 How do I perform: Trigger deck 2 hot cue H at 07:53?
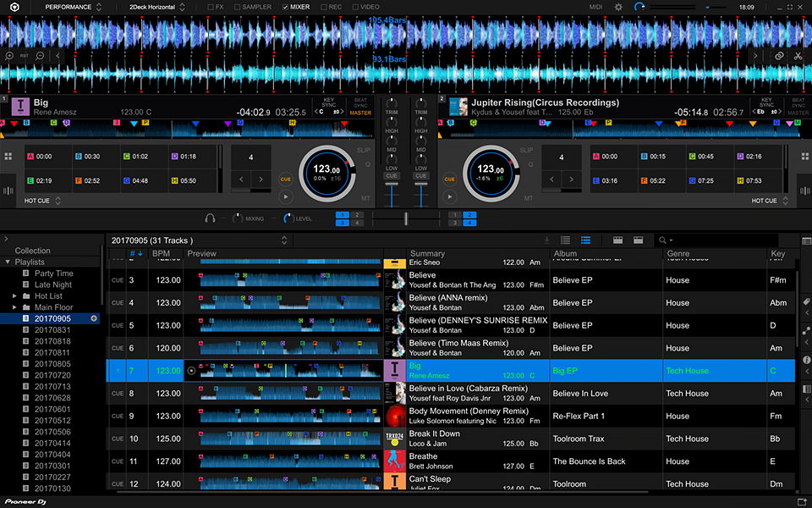(757, 180)
